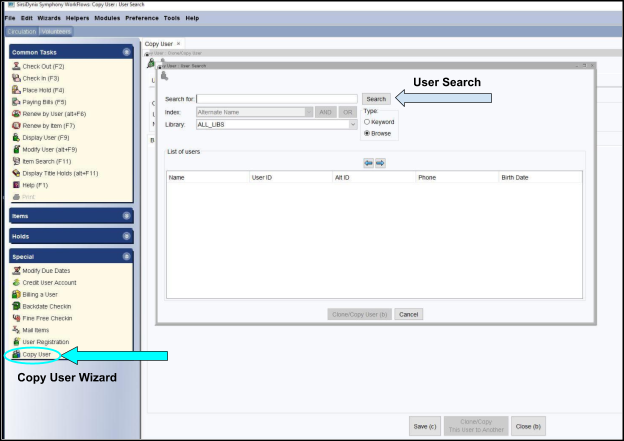This screenshot has height=441, width=624.
Task: Click user helper icon in User Search dialog
Action: (x=164, y=76)
